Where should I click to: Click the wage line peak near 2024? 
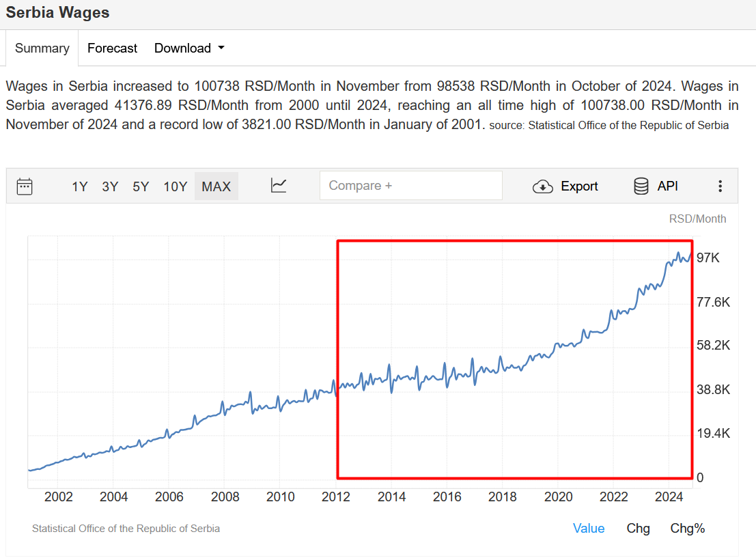(678, 253)
